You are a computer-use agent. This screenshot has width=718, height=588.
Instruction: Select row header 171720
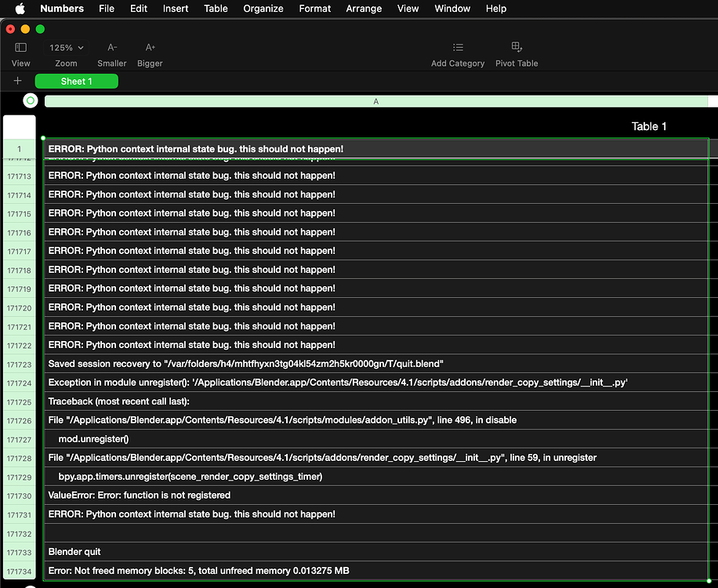pyautogui.click(x=20, y=307)
